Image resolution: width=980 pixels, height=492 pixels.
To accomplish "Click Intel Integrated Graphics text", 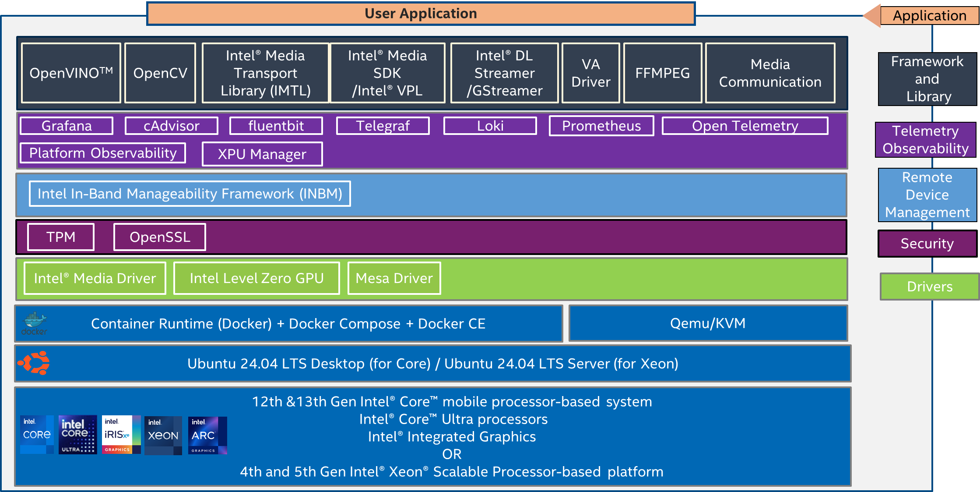I will pos(452,436).
